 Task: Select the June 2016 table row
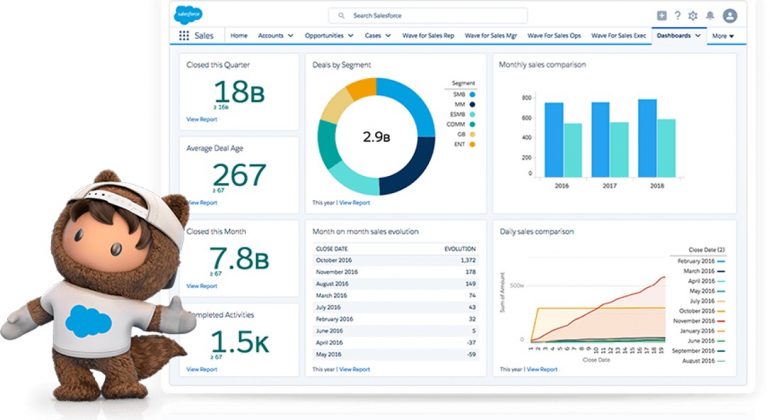(x=395, y=331)
